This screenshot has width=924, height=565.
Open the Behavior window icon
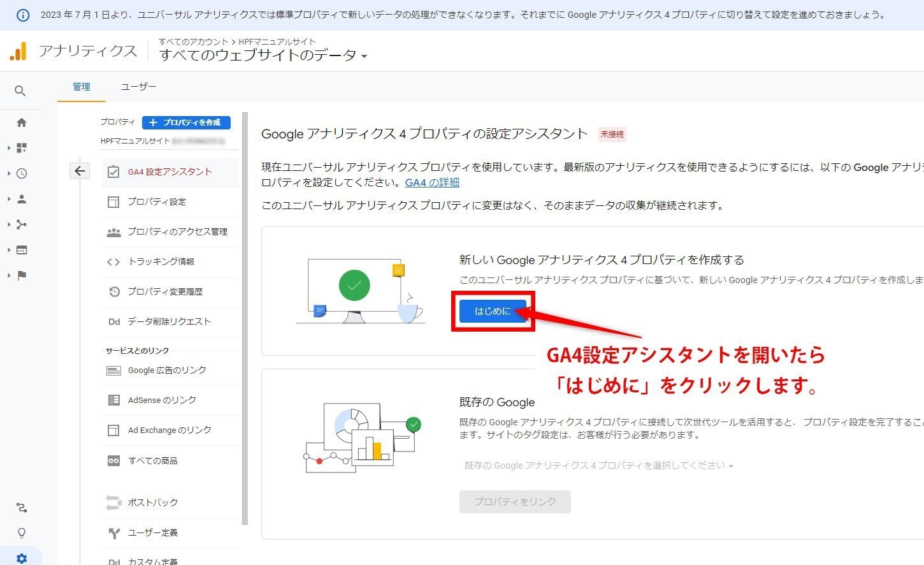(22, 250)
